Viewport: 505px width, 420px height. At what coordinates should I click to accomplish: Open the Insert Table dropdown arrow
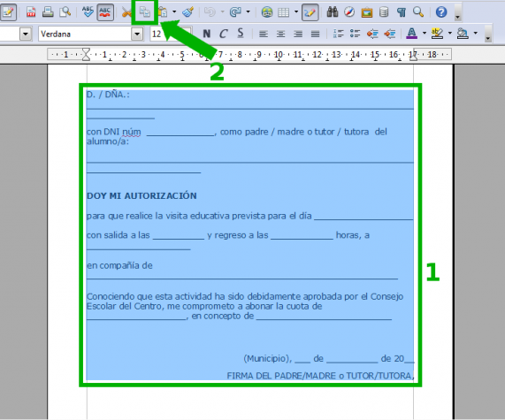(x=296, y=12)
